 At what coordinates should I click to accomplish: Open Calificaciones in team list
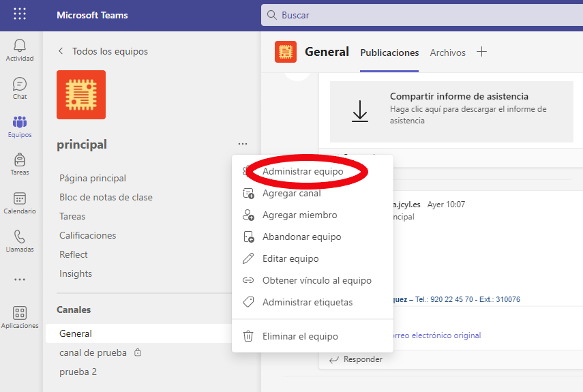(x=88, y=236)
